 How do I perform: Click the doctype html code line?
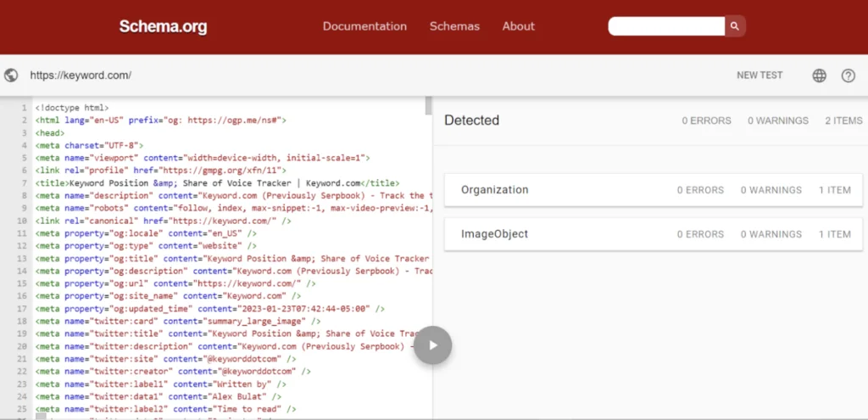[72, 108]
